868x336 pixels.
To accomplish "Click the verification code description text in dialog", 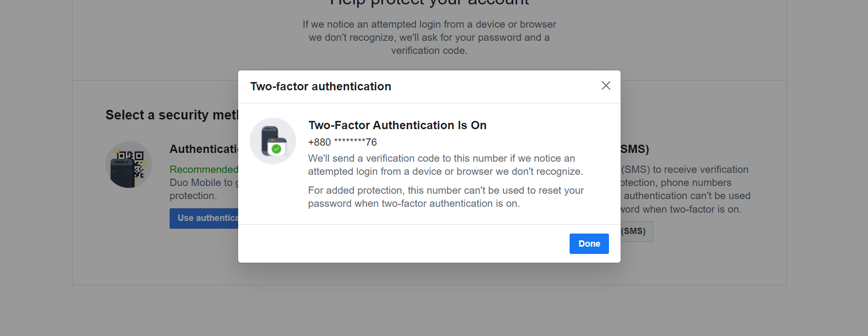I will coord(445,165).
